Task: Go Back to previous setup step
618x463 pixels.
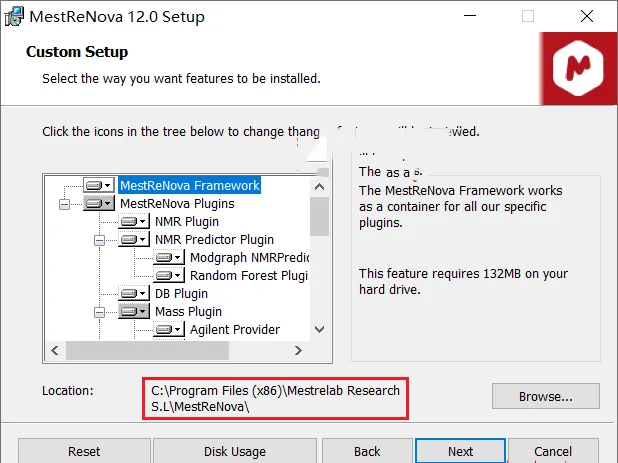Action: pyautogui.click(x=367, y=451)
